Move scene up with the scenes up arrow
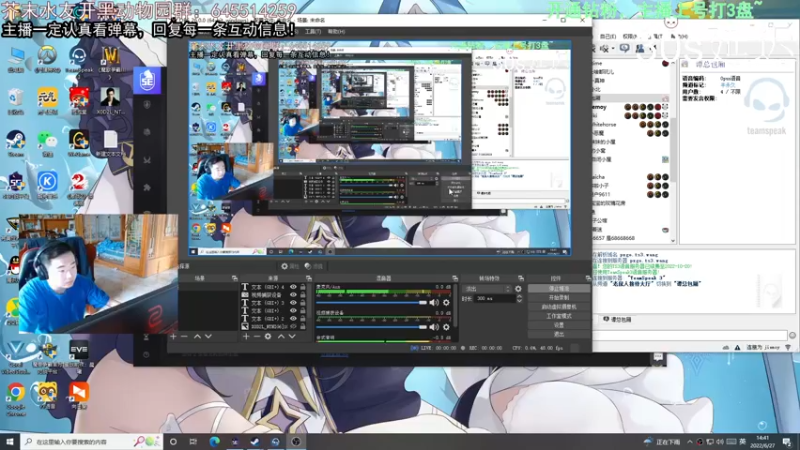This screenshot has height=450, width=800. pyautogui.click(x=197, y=337)
